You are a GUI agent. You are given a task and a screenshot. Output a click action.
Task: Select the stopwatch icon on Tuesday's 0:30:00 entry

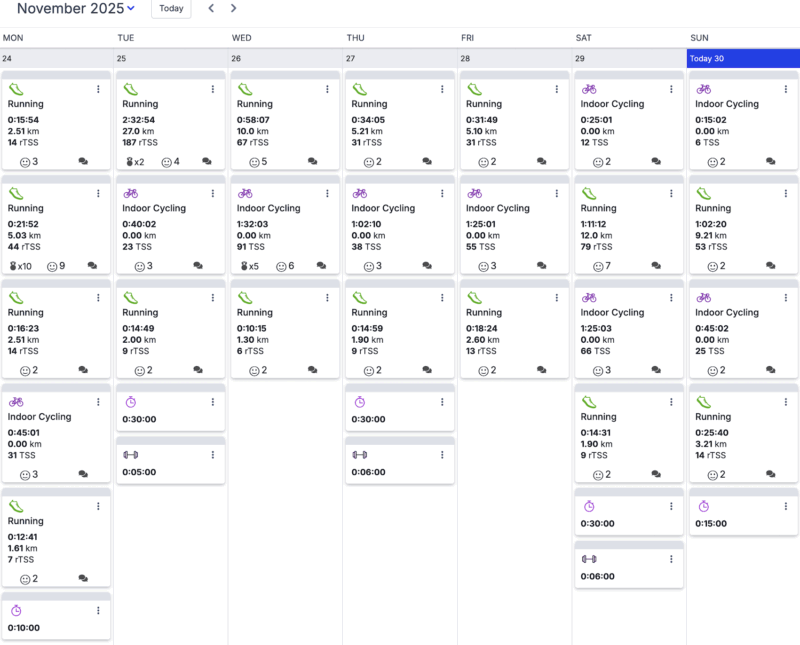pos(131,402)
